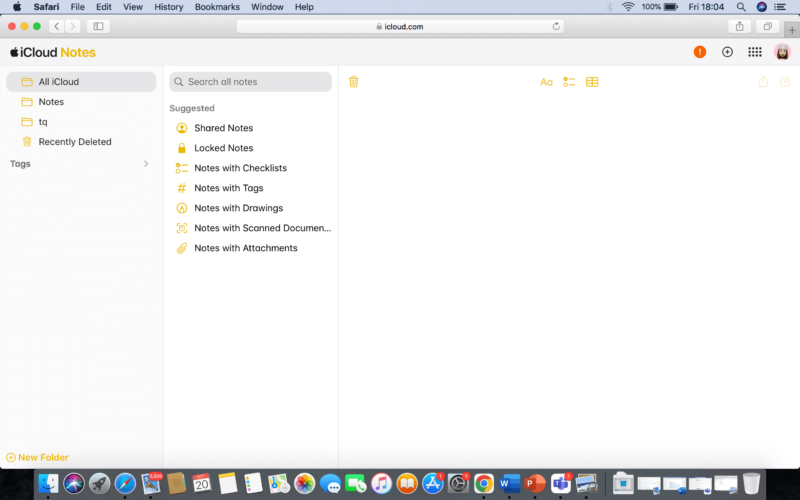
Task: Open Photos app in the Dock
Action: click(305, 483)
